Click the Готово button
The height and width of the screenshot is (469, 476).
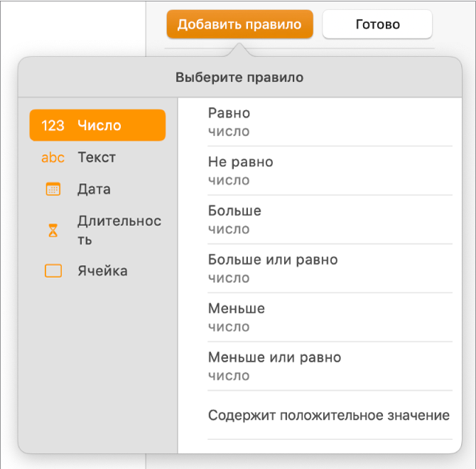coord(377,24)
